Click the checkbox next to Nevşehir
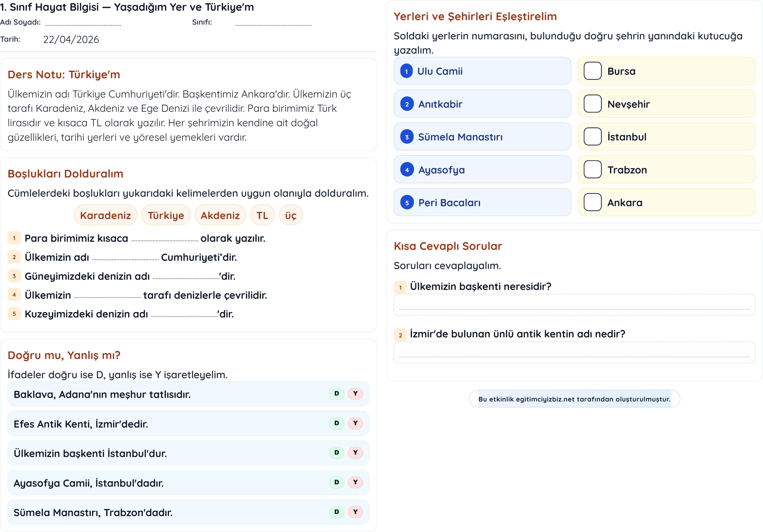Viewport: 763px width, 532px height. (592, 104)
